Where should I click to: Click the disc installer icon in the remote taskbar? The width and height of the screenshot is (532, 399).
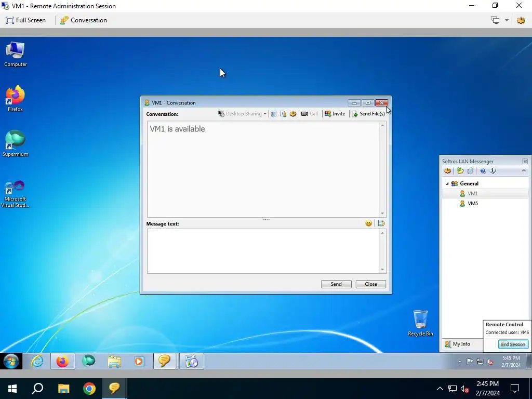pyautogui.click(x=192, y=361)
